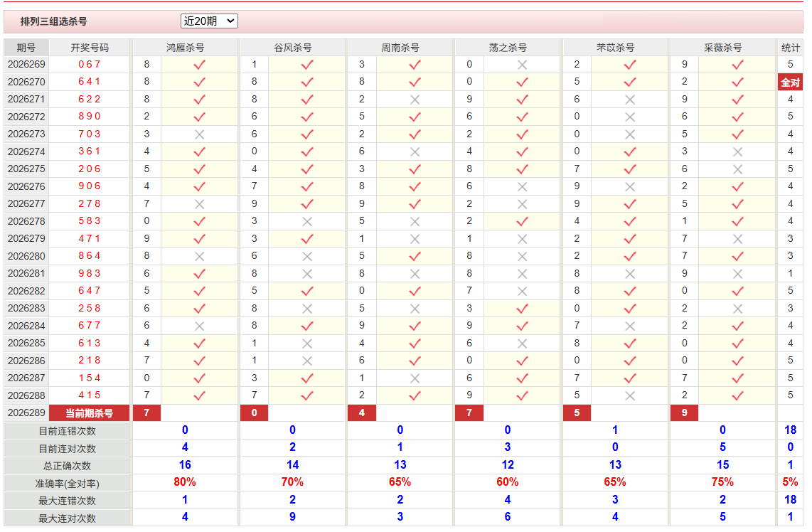The image size is (812, 532).
Task: Click current 荡之 kill number 7 red cell
Action: pos(469,413)
